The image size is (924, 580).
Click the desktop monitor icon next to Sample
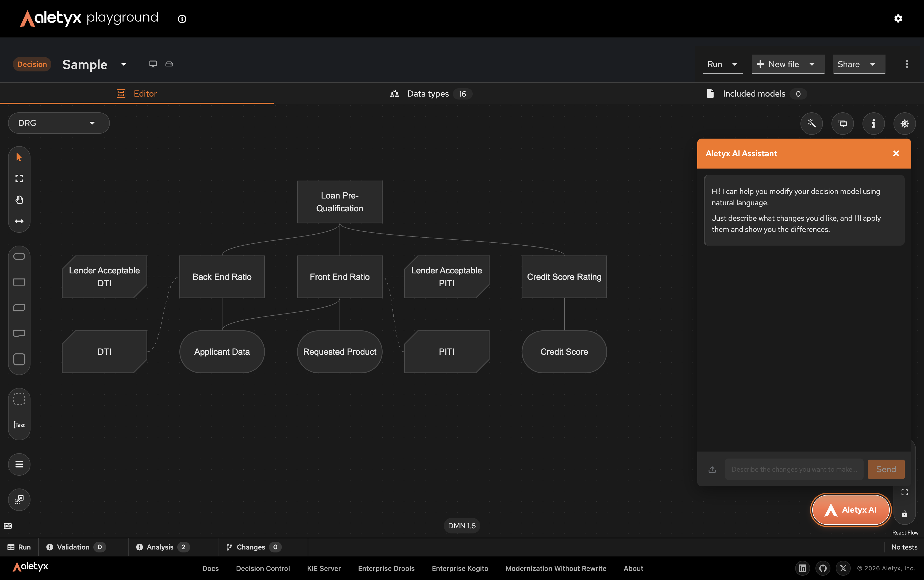(153, 64)
